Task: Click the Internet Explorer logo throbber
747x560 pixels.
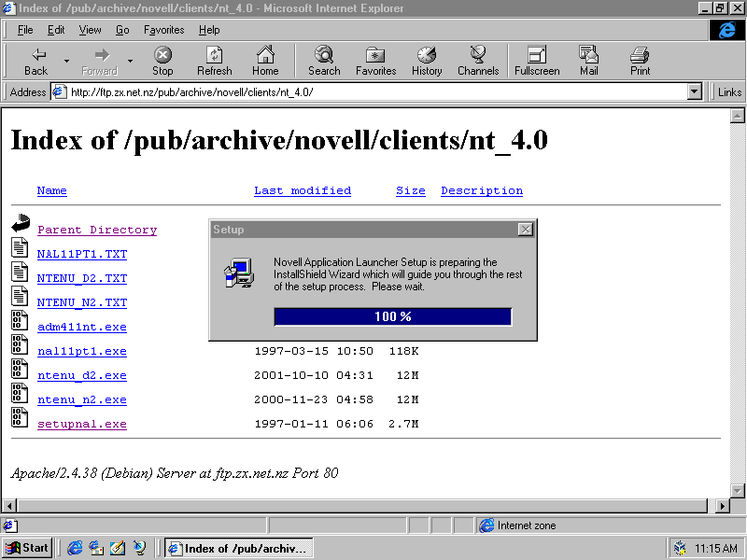Action: click(x=726, y=30)
